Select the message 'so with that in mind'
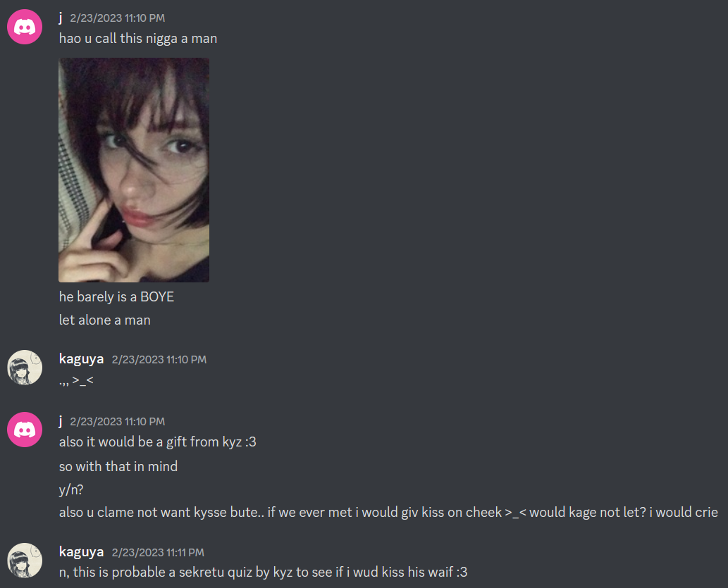 [x=118, y=466]
